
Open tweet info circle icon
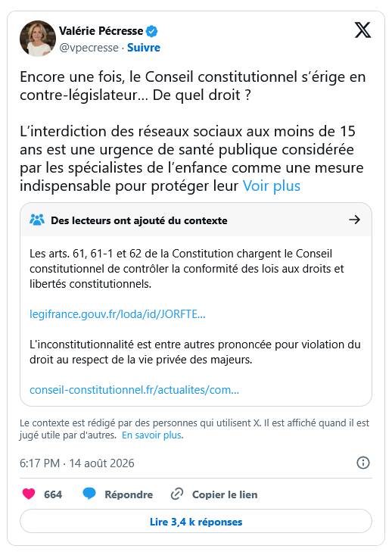(363, 463)
